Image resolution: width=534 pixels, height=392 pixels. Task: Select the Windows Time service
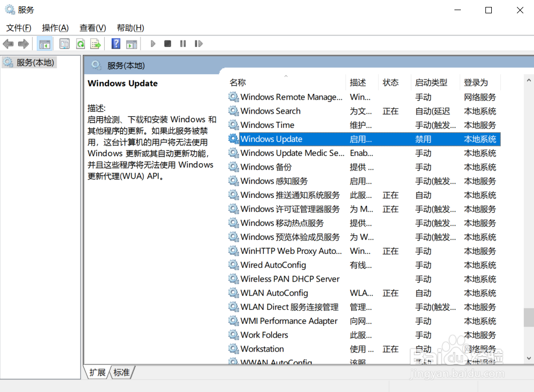point(364,125)
